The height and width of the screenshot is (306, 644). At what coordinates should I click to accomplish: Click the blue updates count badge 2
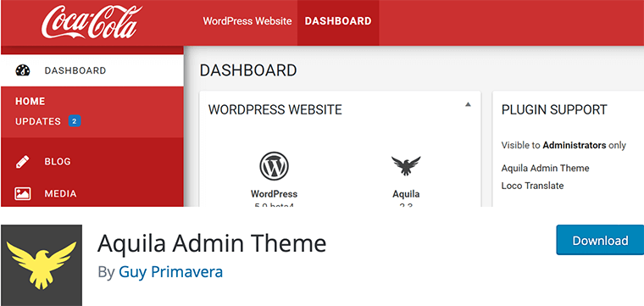(75, 121)
